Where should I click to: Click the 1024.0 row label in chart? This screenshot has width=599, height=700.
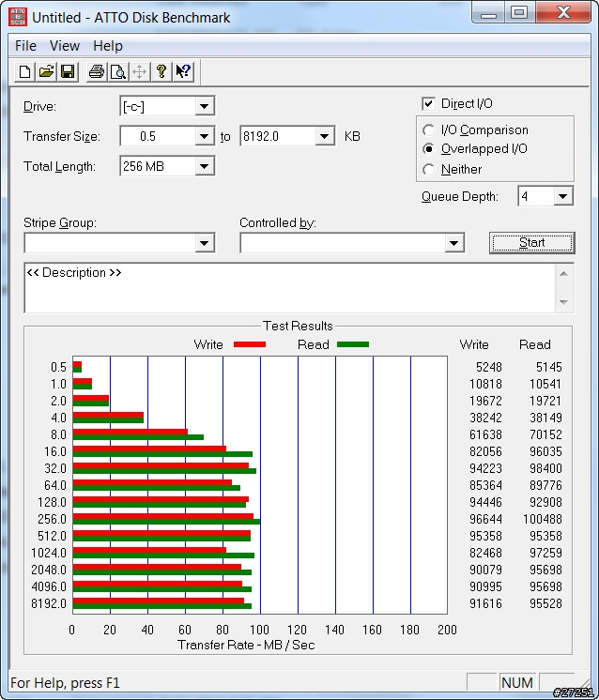point(49,553)
